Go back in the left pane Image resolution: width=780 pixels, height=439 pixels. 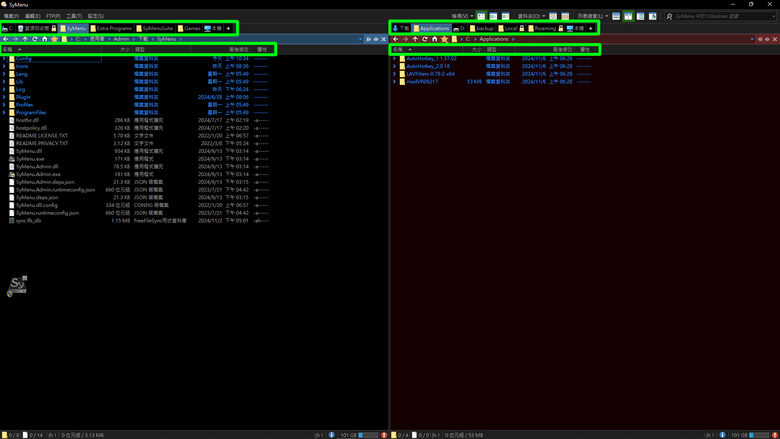coord(5,39)
